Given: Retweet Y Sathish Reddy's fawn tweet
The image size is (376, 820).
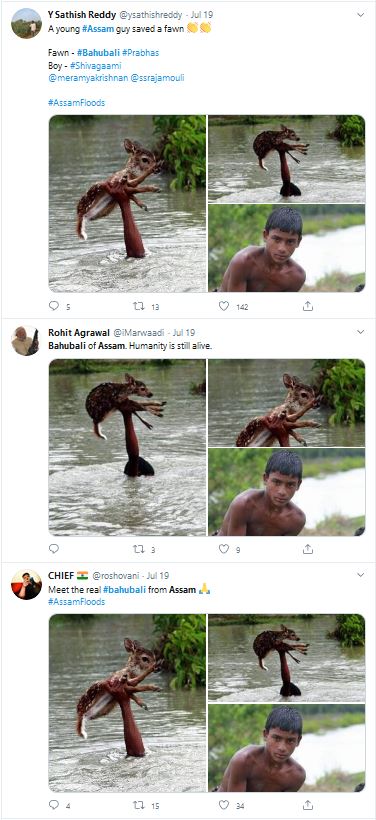Looking at the screenshot, I should [x=139, y=306].
